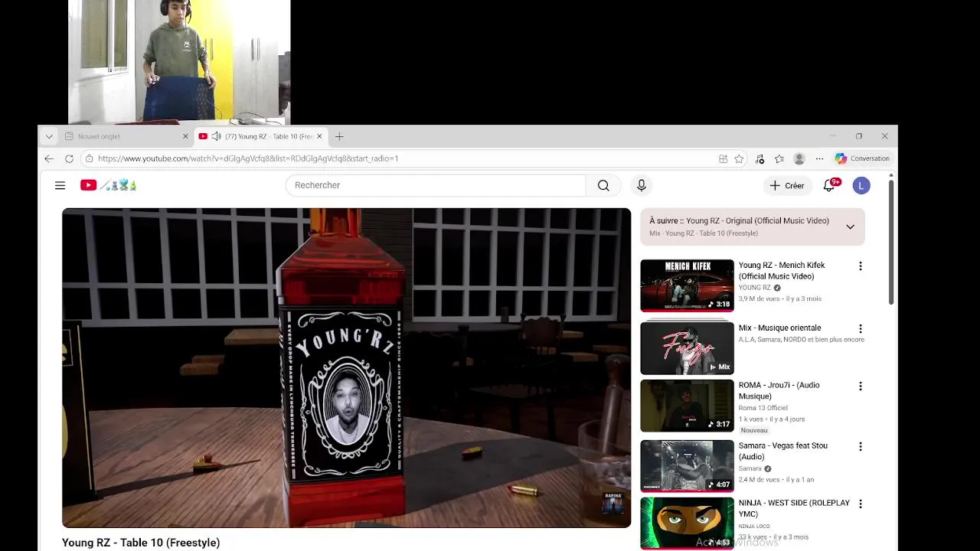Open browser settings and more menu
980x551 pixels.
[x=819, y=158]
